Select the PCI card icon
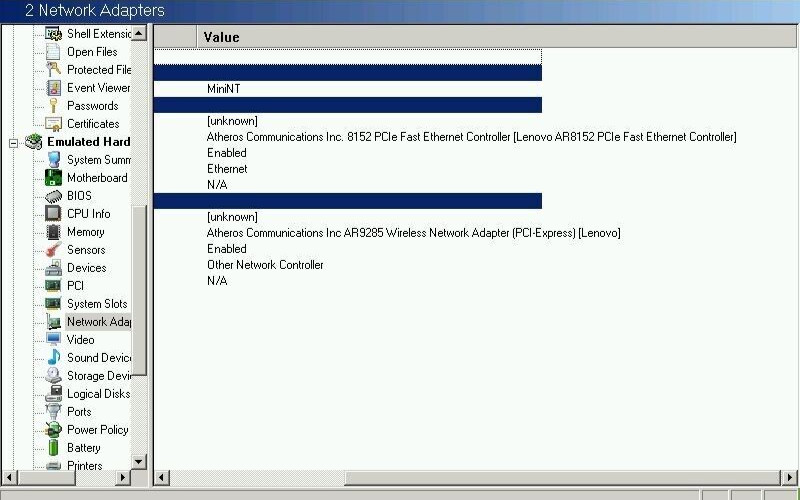This screenshot has height=500, width=800. pyautogui.click(x=53, y=286)
